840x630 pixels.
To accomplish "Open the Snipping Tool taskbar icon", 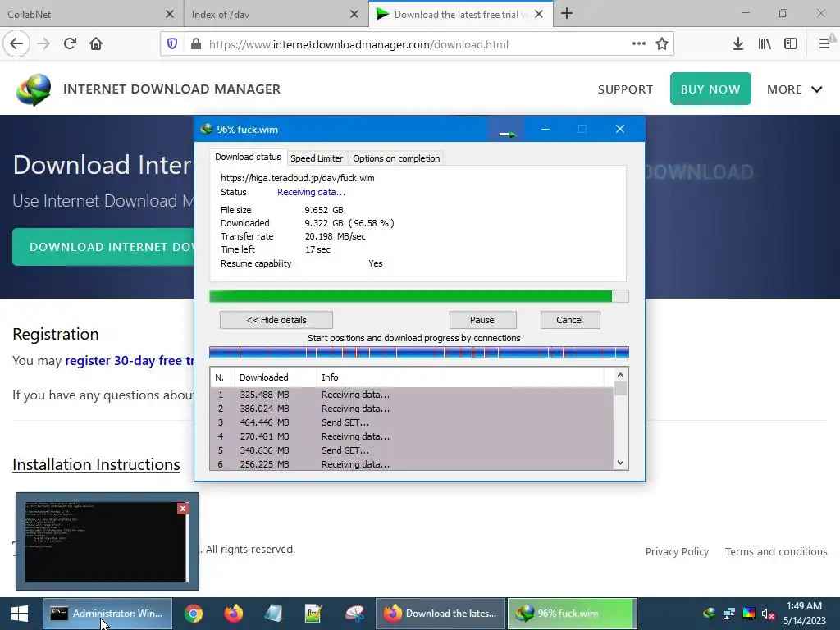I will click(x=354, y=614).
